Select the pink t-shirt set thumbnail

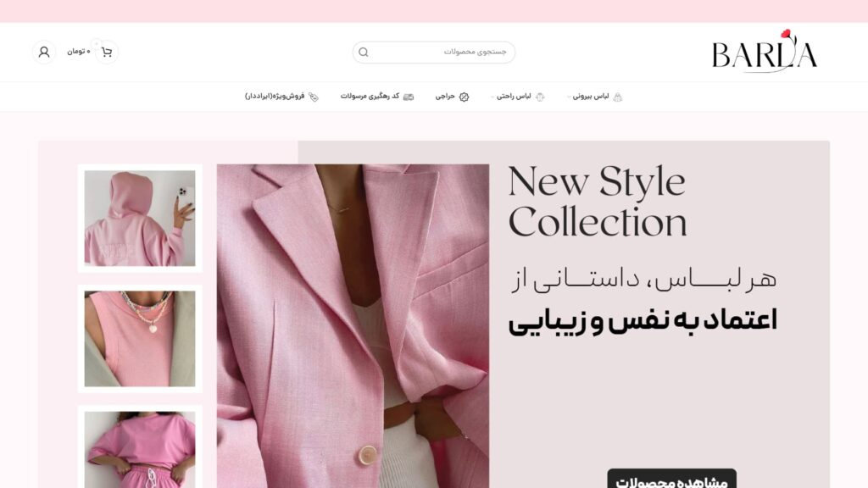click(140, 447)
